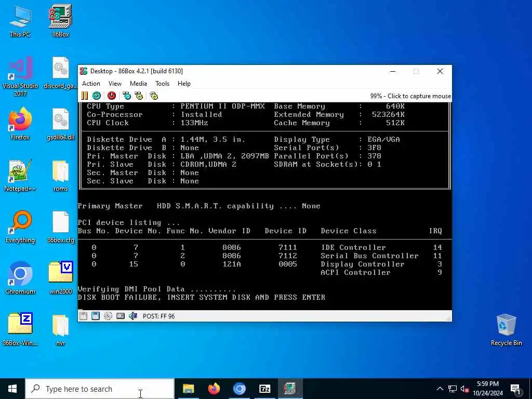Screen dimensions: 532x399
Task: Click the 86Box window title bar icon
Action: tap(84, 71)
